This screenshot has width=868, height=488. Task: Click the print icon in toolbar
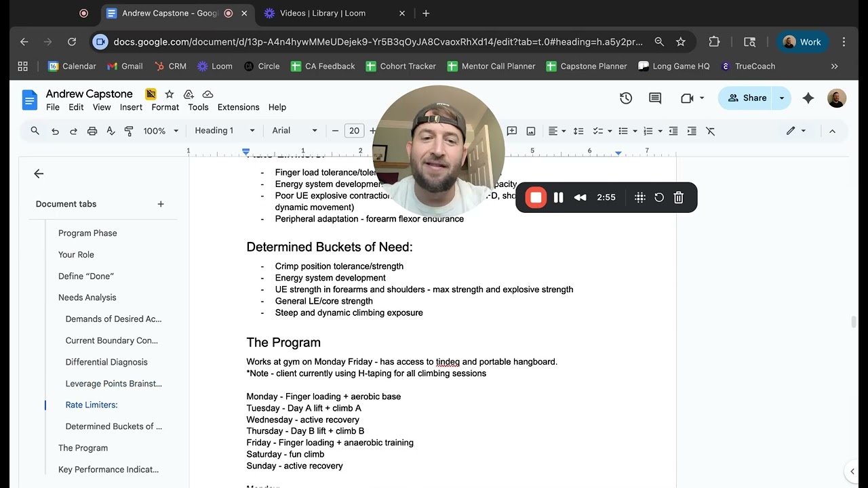(x=92, y=131)
